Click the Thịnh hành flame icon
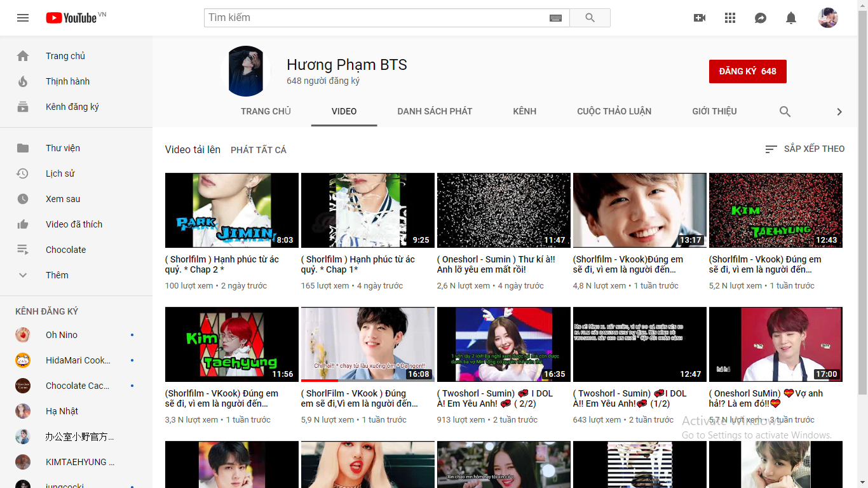The width and height of the screenshot is (868, 488). (x=23, y=81)
